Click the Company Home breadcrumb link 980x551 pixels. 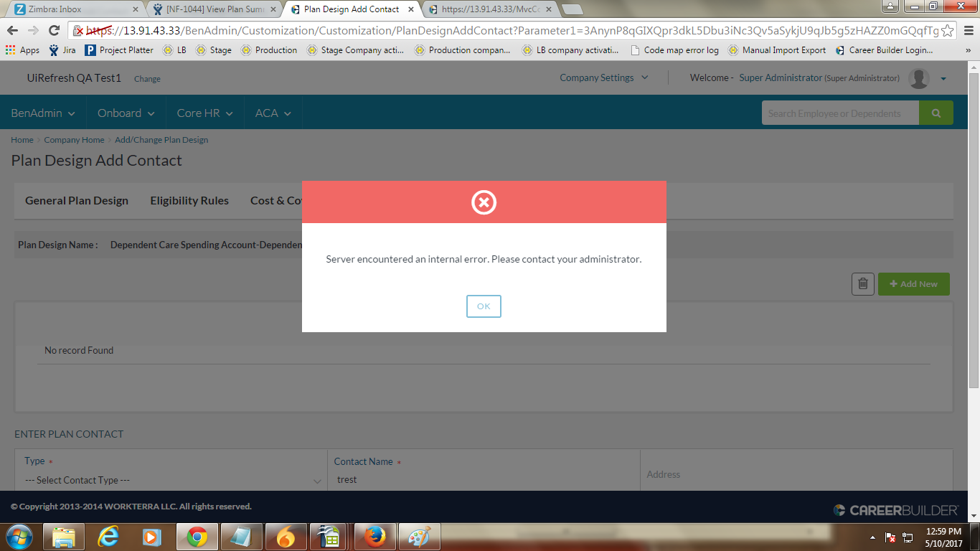point(74,140)
